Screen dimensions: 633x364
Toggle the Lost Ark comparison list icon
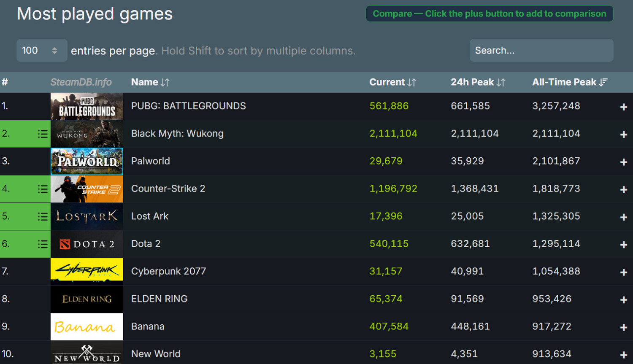pyautogui.click(x=43, y=217)
